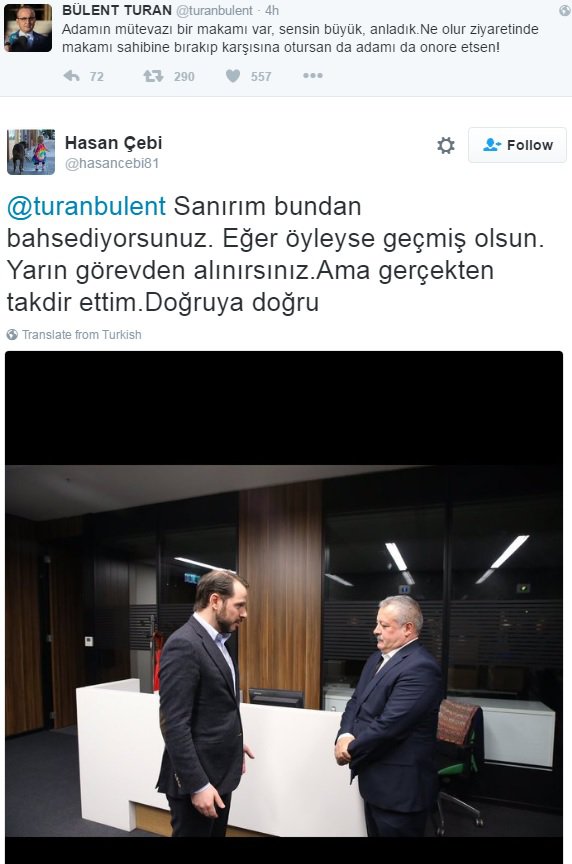The height and width of the screenshot is (864, 572).
Task: Open Hasan Çebi's avatar image
Action: (31, 152)
